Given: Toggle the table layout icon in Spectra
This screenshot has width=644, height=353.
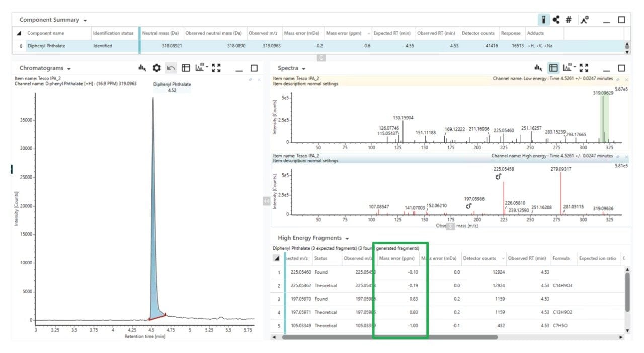Looking at the screenshot, I should (553, 68).
